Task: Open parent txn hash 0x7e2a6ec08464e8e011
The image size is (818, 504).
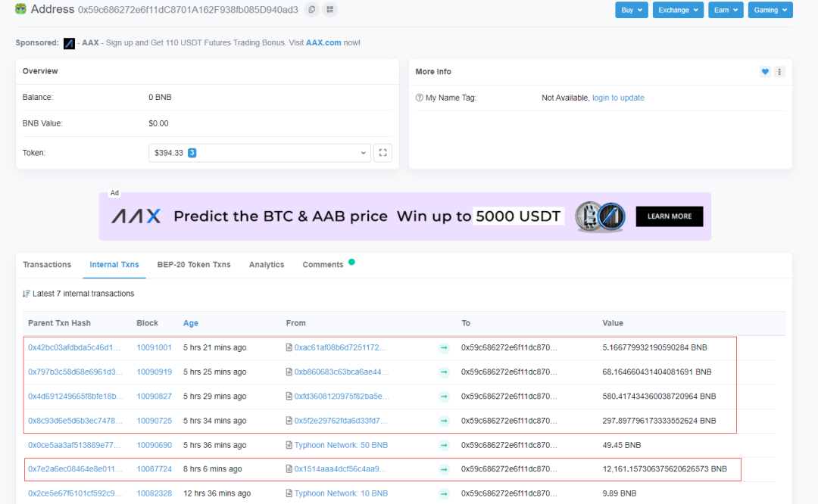Action: 75,468
